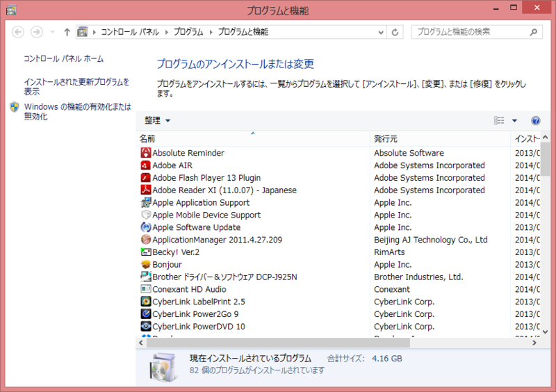Expand the chevron before コントロール パネル breadcrumb
This screenshot has width=556, height=392.
[x=95, y=32]
